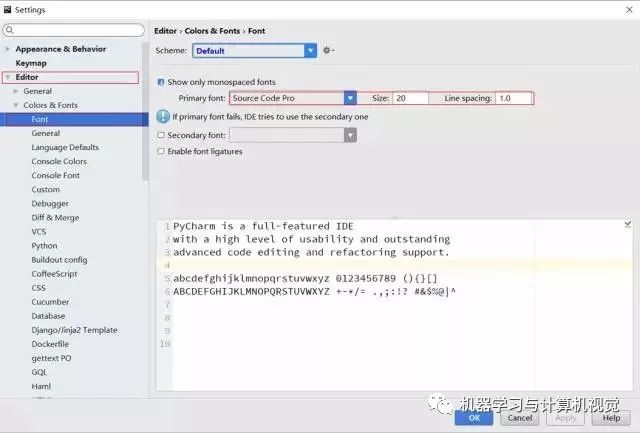Select Debugger color settings
This screenshot has height=433, width=640.
tap(50, 204)
